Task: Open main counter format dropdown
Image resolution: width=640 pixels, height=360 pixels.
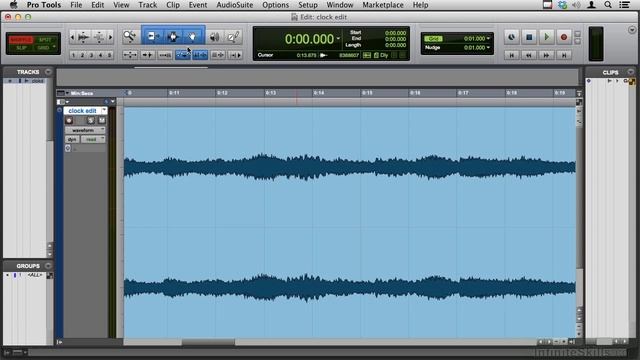Action: click(338, 38)
